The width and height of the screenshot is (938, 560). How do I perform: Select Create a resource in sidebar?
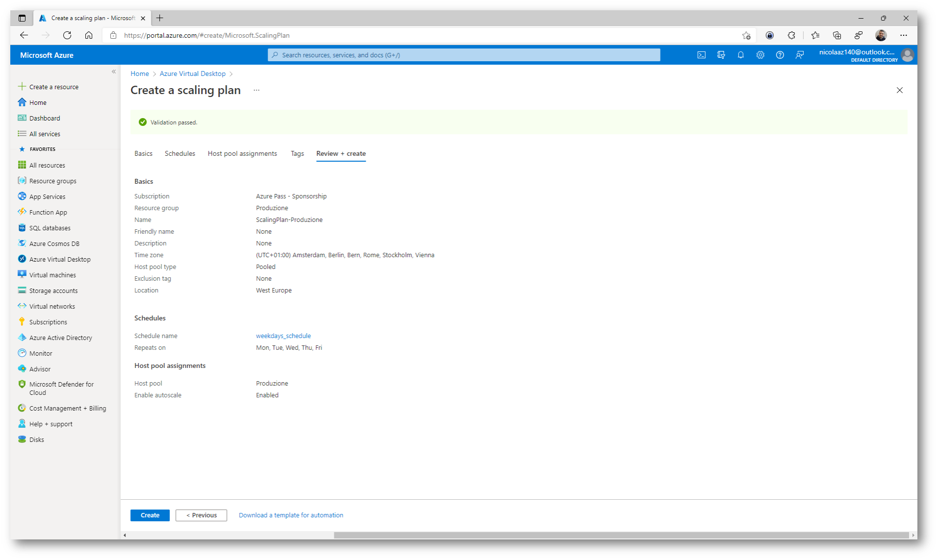(x=49, y=87)
